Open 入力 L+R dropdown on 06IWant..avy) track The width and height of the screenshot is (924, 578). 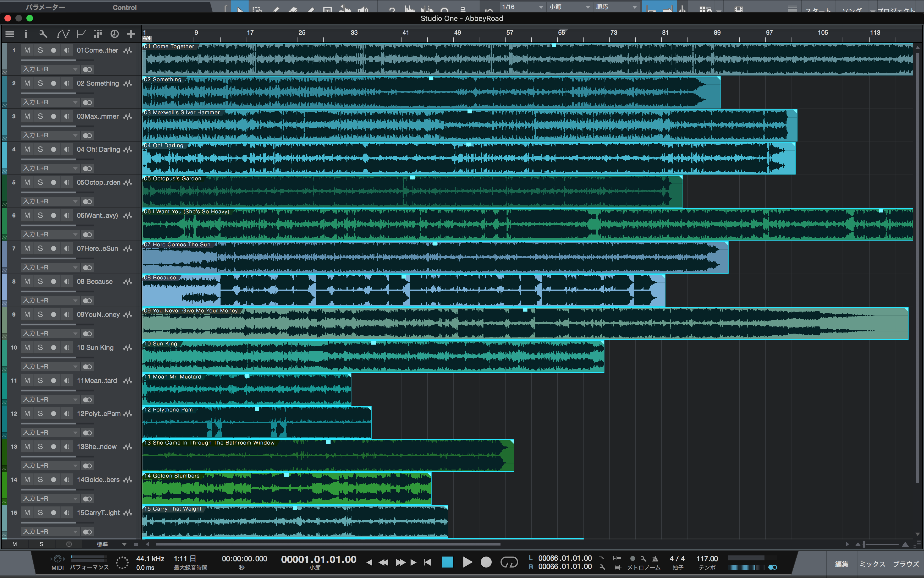point(50,234)
